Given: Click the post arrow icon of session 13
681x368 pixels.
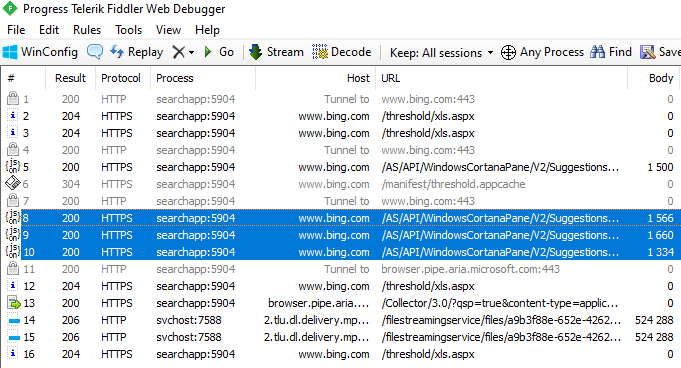Looking at the screenshot, I should 13,302.
